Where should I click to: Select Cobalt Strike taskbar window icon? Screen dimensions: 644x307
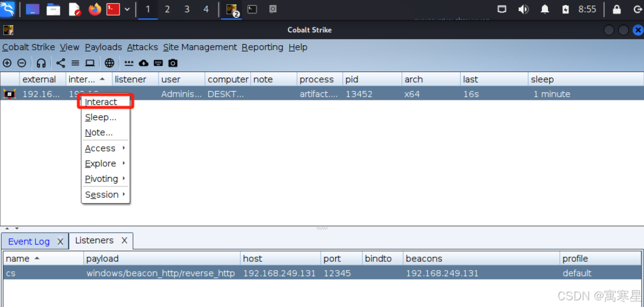(x=233, y=9)
